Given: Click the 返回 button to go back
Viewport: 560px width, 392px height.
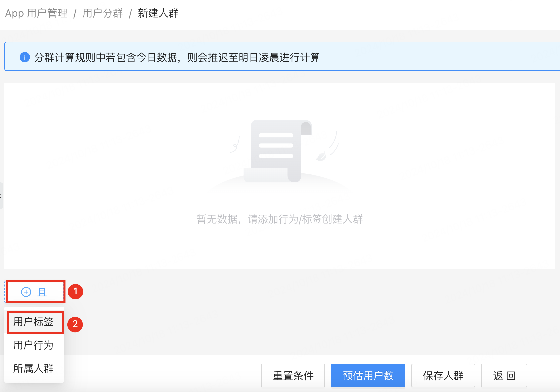Looking at the screenshot, I should point(504,376).
